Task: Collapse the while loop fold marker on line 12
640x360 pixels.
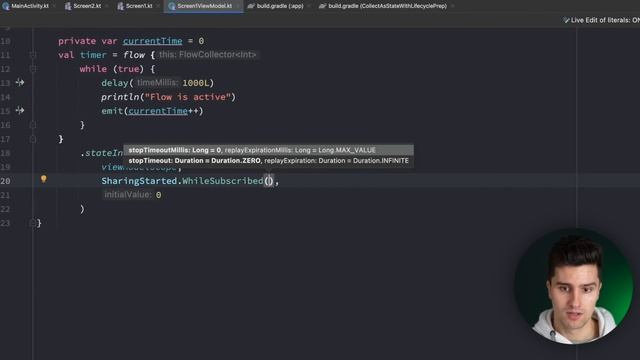Action: [33, 69]
